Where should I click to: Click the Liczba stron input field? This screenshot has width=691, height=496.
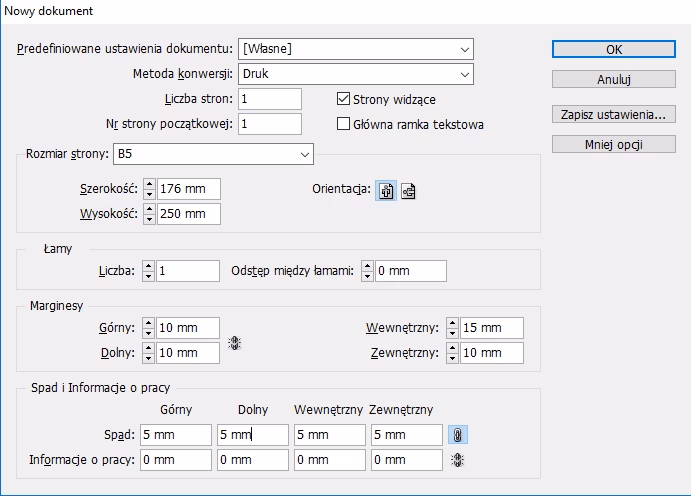pos(270,99)
